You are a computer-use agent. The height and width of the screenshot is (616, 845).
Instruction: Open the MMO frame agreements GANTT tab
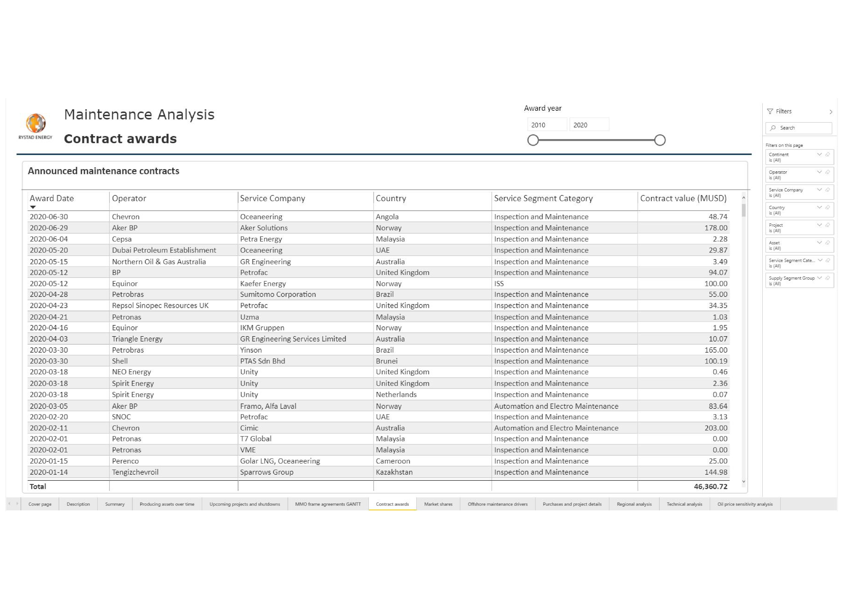[x=328, y=504]
